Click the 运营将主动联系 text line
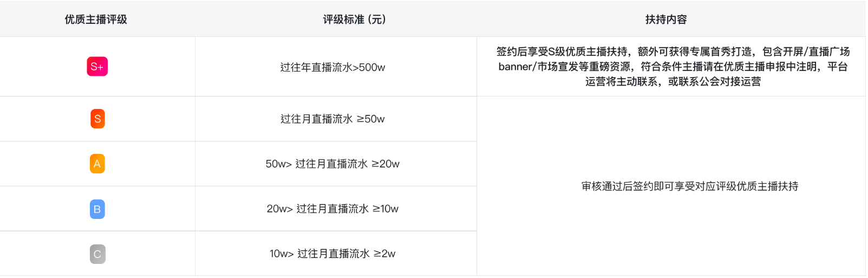Viewport: 868px width, 278px height. point(673,82)
